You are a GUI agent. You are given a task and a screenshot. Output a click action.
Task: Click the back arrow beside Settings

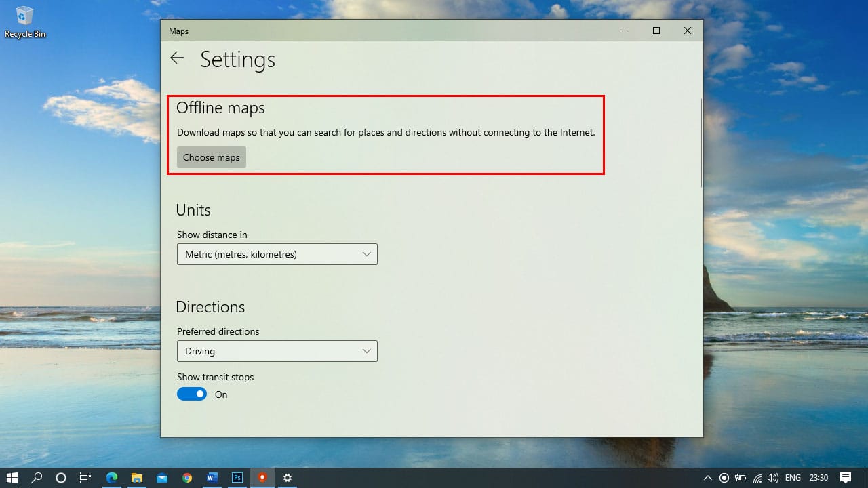click(177, 58)
